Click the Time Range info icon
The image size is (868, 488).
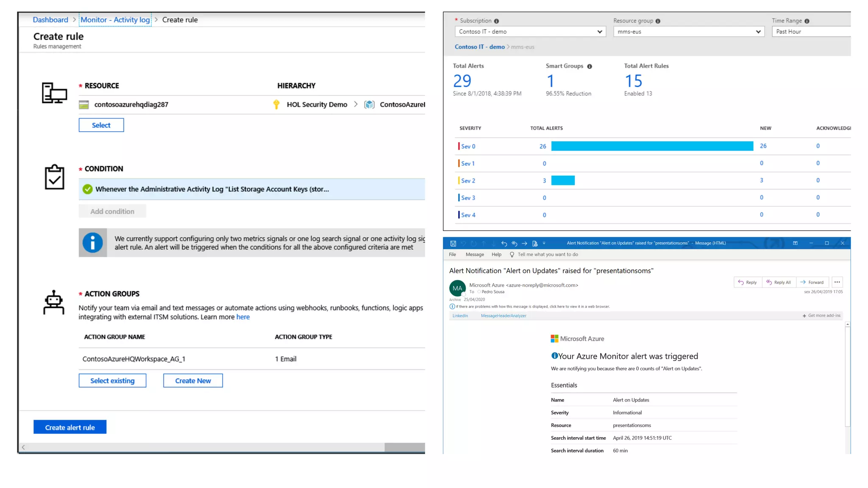click(x=807, y=21)
